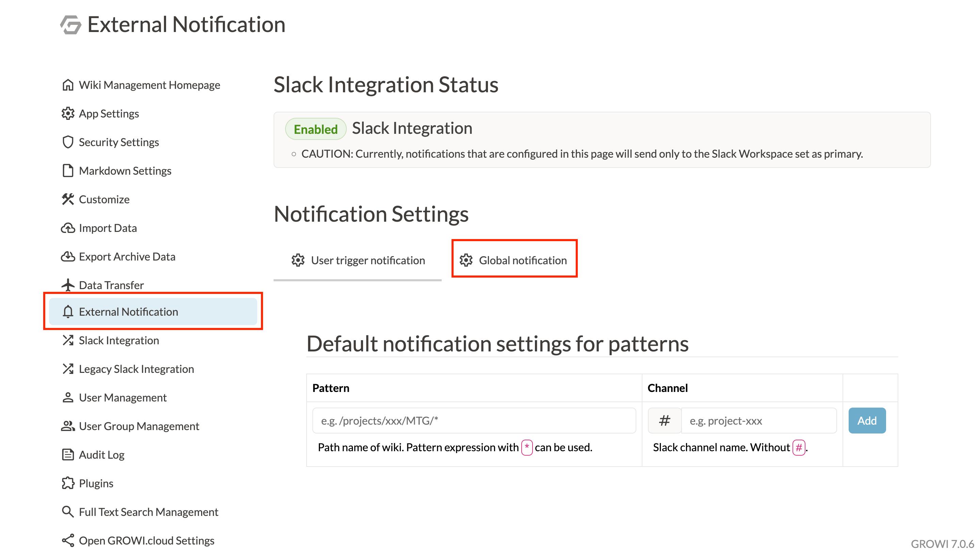Screen dimensions: 980x552
Task: Click the document icon beside Markdown Settings
Action: pos(68,171)
